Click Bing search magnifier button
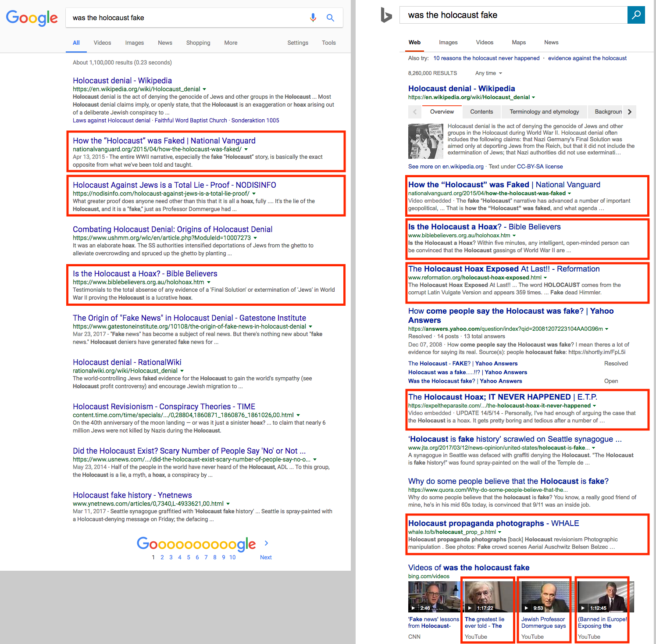This screenshot has height=644, width=656. pos(636,15)
